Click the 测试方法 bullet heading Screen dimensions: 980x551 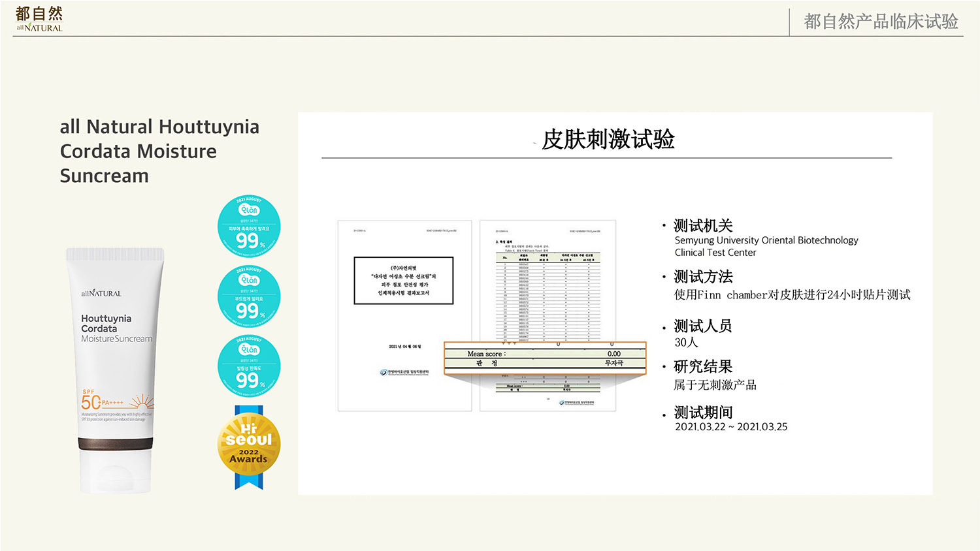[x=703, y=277]
